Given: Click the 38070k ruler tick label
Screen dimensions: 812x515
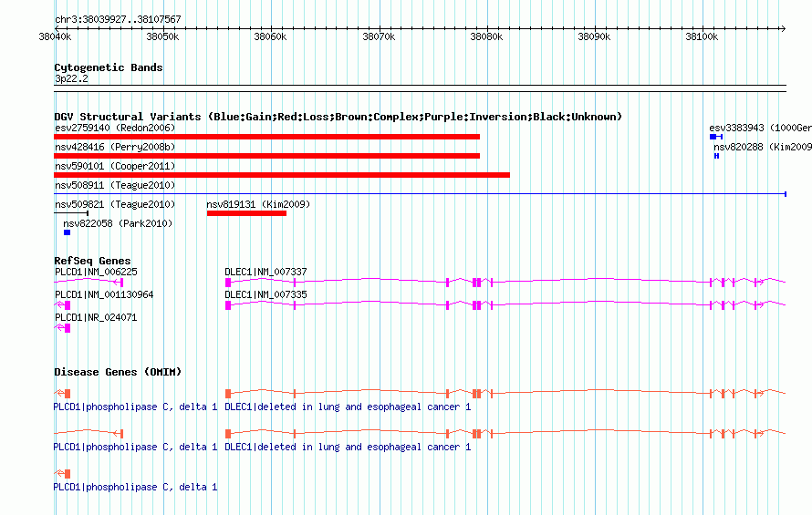Looking at the screenshot, I should coord(379,36).
